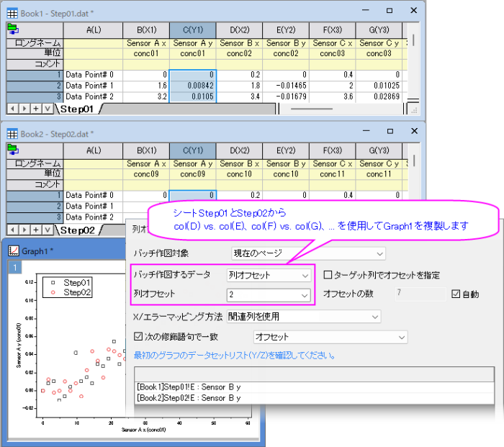Image resolution: width=504 pixels, height=447 pixels.
Task: Click コメント row label in Book2
Action: pos(35,184)
